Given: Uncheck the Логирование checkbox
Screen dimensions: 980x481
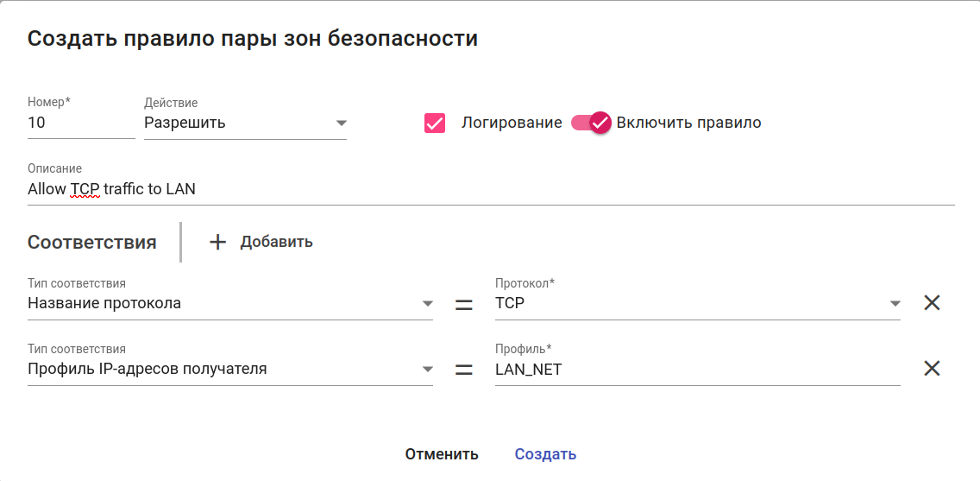Looking at the screenshot, I should (435, 123).
